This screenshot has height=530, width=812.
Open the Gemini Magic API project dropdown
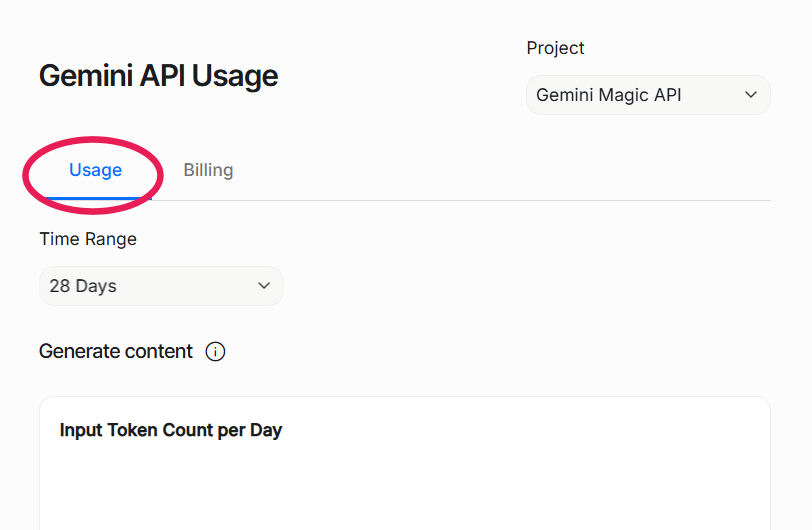(x=648, y=95)
